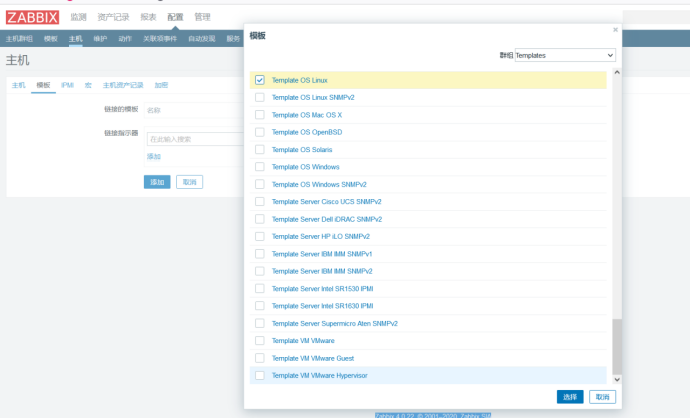This screenshot has width=691, height=418.
Task: Open Template OS Linux link
Action: (299, 80)
